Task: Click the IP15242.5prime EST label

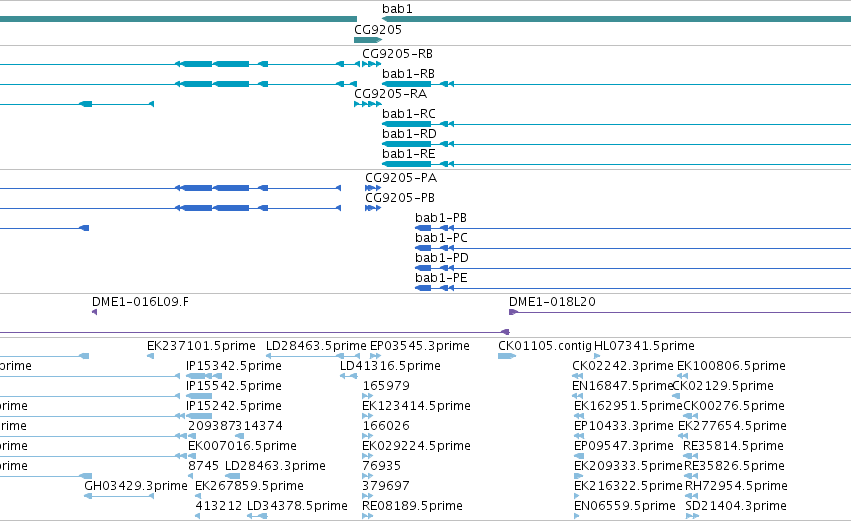Action: pos(233,406)
